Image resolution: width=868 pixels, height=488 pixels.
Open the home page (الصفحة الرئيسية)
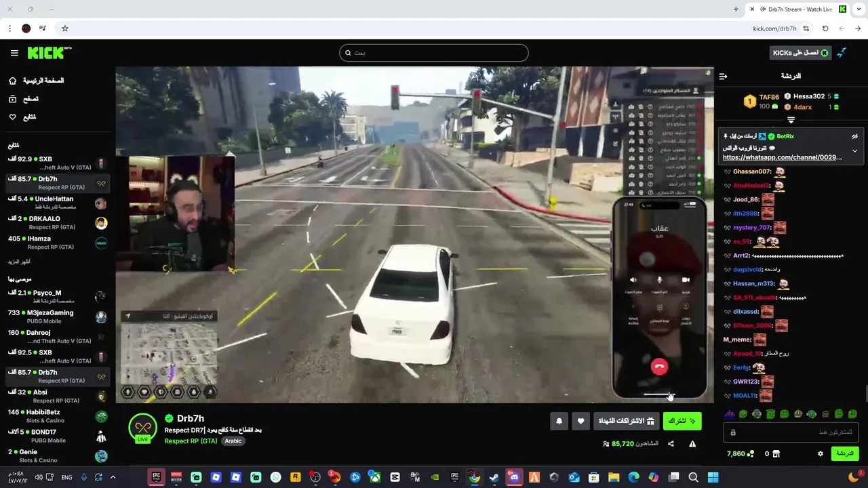coord(37,81)
